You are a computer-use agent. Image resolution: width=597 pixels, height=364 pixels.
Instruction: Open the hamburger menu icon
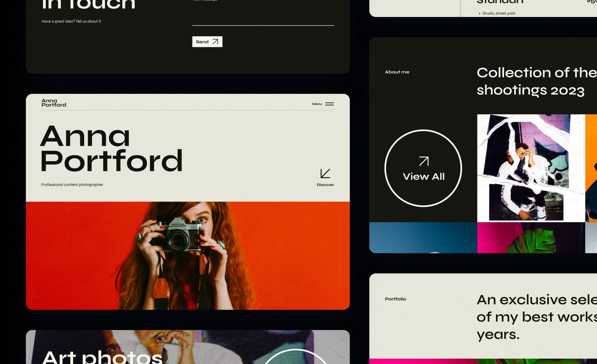[x=329, y=104]
